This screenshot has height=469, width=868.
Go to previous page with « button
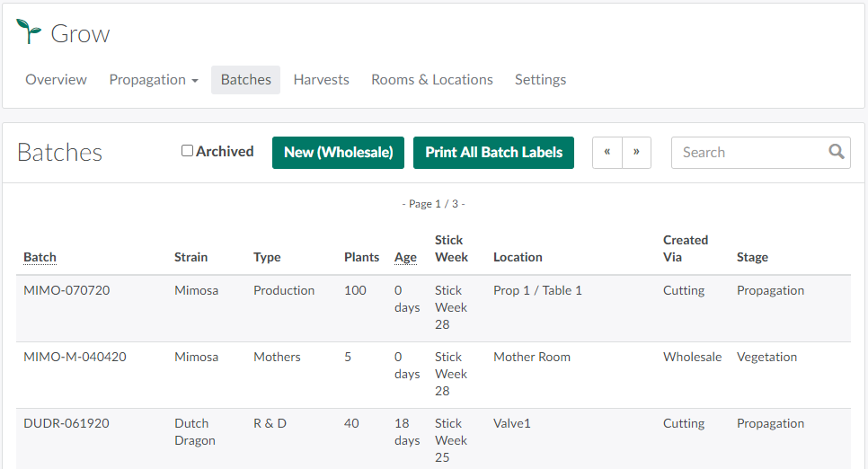[x=607, y=152]
